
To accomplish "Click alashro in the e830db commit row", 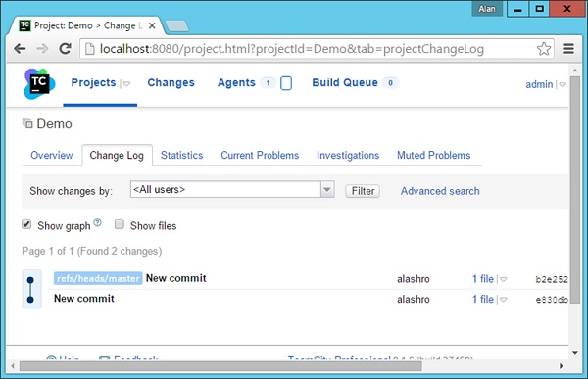I will pyautogui.click(x=414, y=300).
